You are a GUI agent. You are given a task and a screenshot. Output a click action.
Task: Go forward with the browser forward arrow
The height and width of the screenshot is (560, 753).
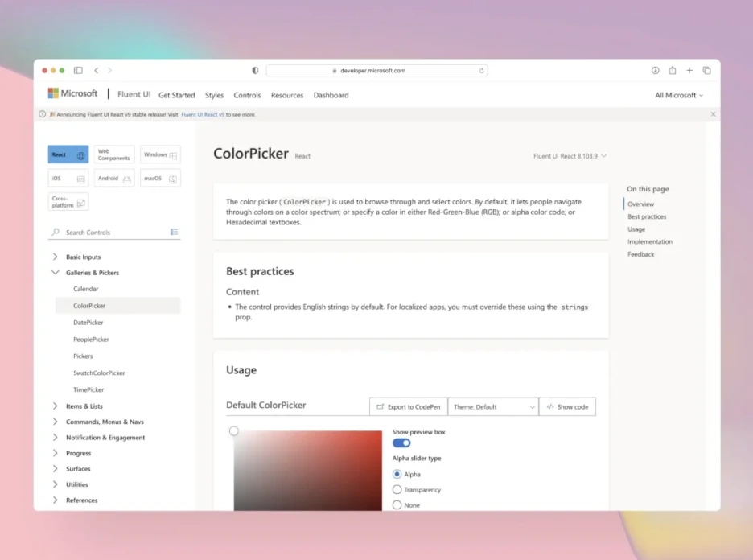[109, 70]
